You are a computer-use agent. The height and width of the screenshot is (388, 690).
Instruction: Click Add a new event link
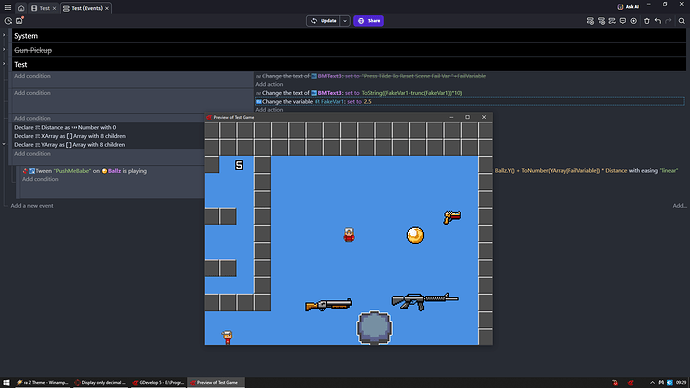pos(32,205)
